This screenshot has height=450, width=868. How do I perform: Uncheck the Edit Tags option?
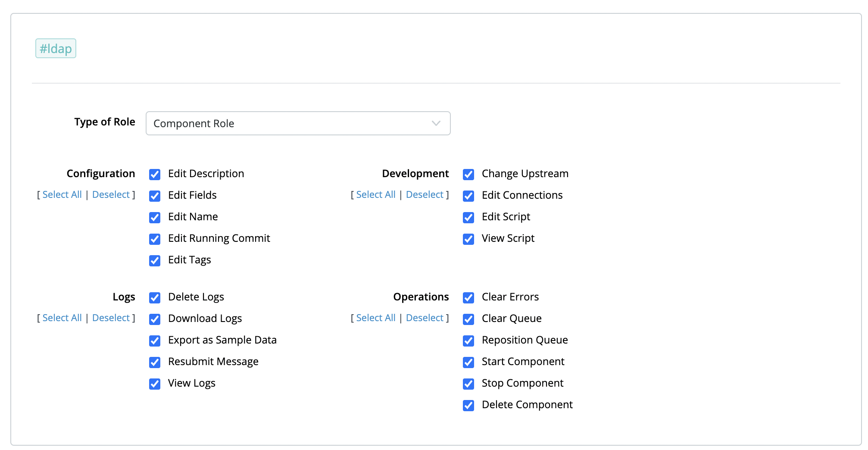(155, 261)
